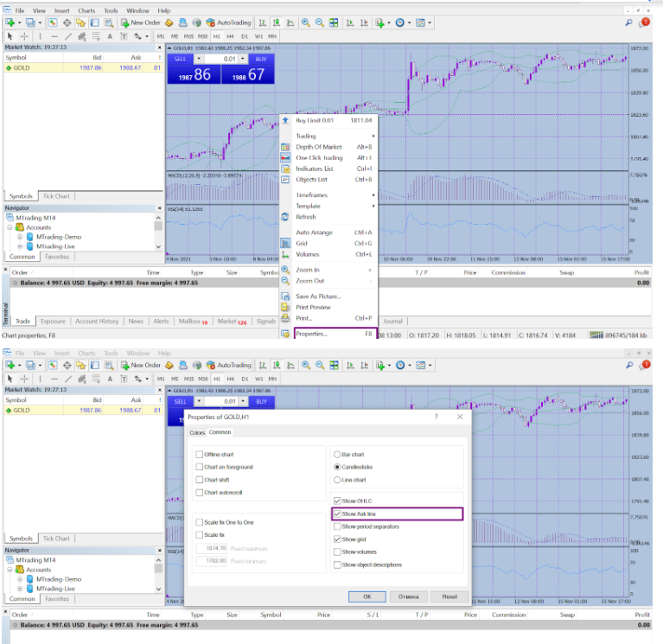Toggle AutoTrading in the top window toolbar

229,22
